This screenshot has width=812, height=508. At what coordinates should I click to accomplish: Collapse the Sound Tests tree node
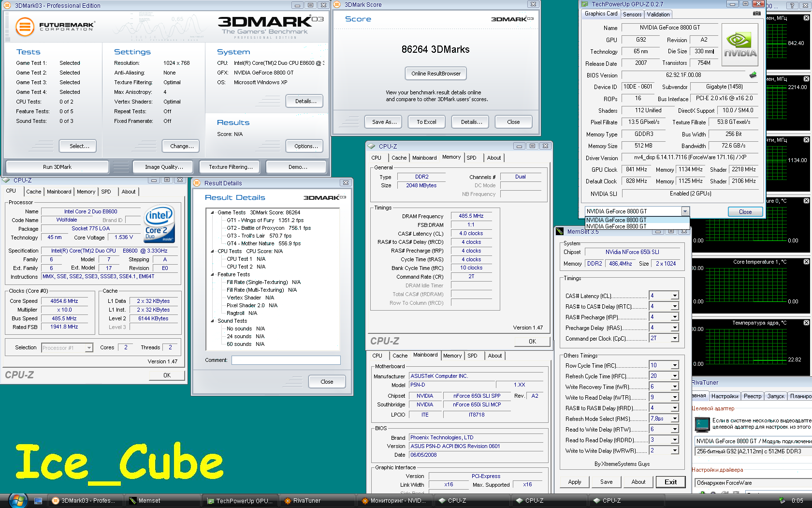[x=212, y=321]
